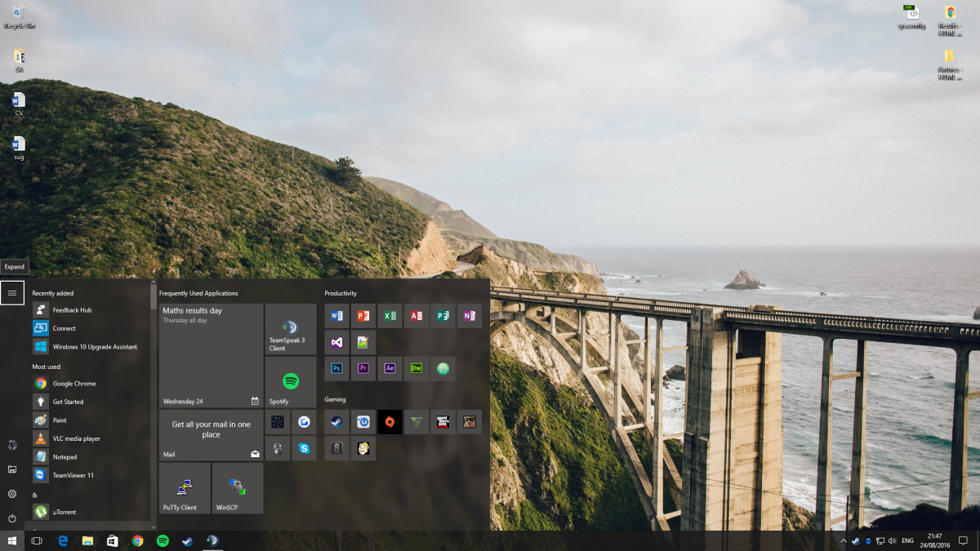This screenshot has width=980, height=551.
Task: Open the Word tile in Productivity
Action: [337, 316]
